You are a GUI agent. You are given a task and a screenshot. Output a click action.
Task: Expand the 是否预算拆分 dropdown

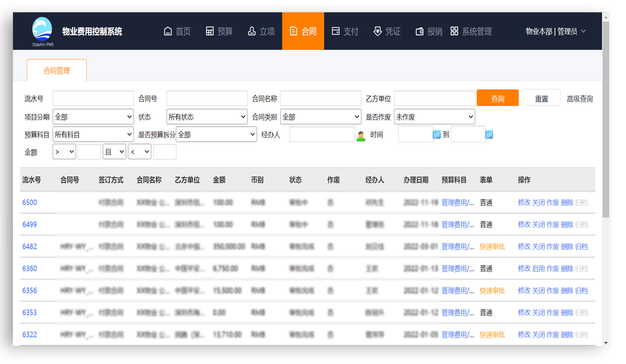(217, 135)
